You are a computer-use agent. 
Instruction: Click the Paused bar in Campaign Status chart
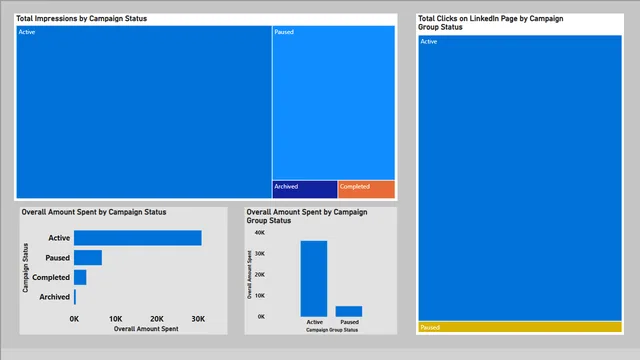pos(88,258)
